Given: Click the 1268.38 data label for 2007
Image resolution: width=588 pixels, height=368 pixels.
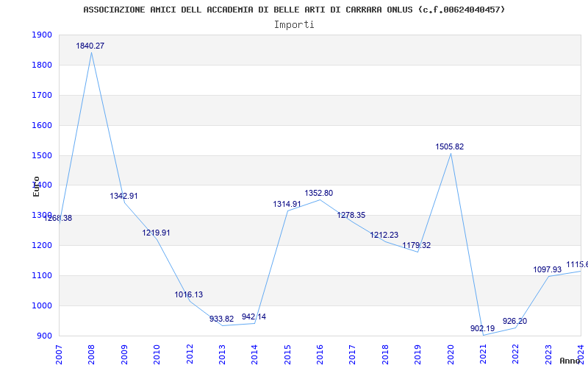Looking at the screenshot, I should pos(58,218).
